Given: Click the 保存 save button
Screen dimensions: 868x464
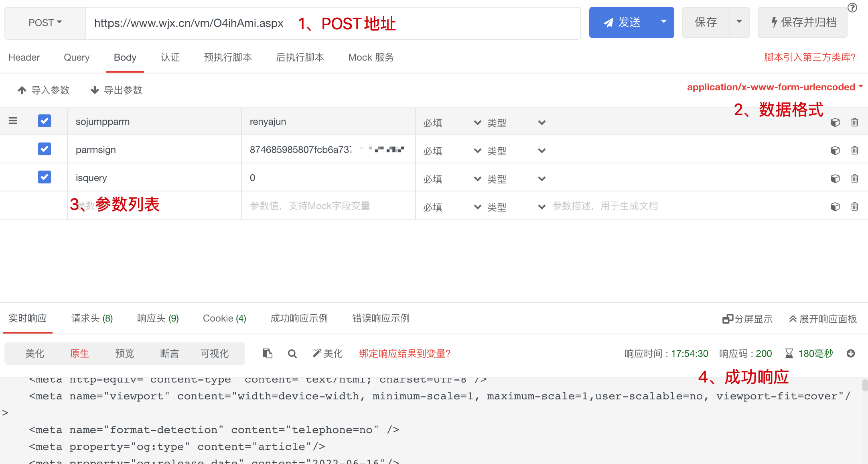Looking at the screenshot, I should point(706,22).
